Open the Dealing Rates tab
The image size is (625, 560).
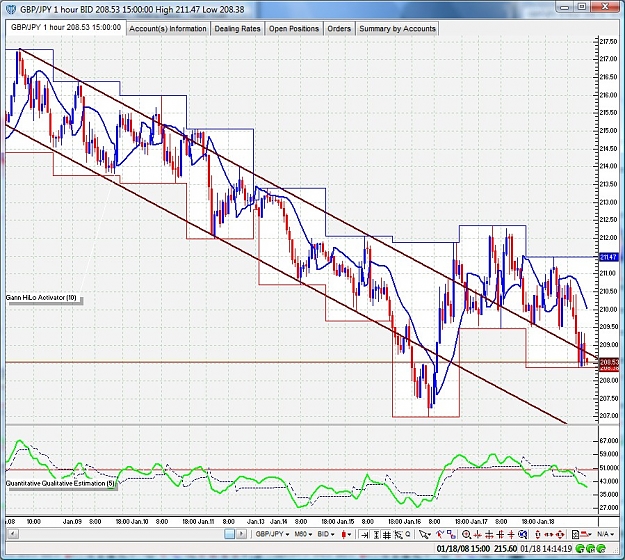click(237, 29)
